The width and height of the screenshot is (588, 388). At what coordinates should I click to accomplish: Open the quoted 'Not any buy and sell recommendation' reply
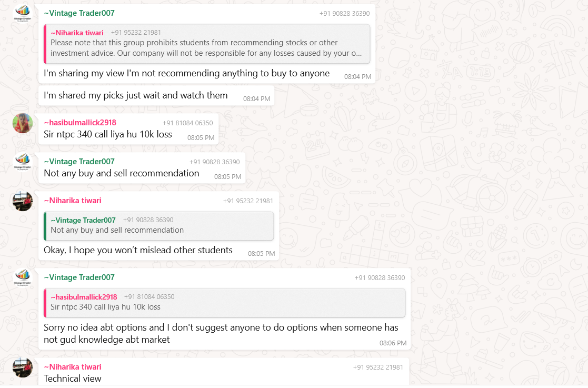[158, 225]
